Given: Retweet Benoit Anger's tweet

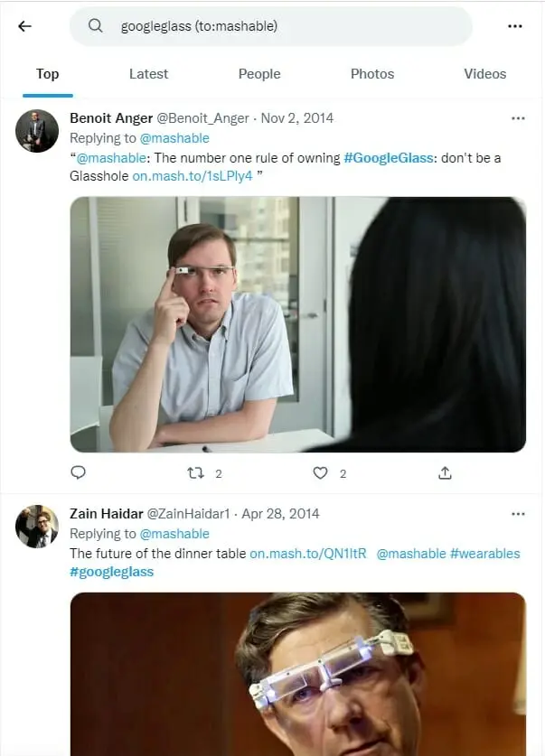Looking at the screenshot, I should [195, 472].
